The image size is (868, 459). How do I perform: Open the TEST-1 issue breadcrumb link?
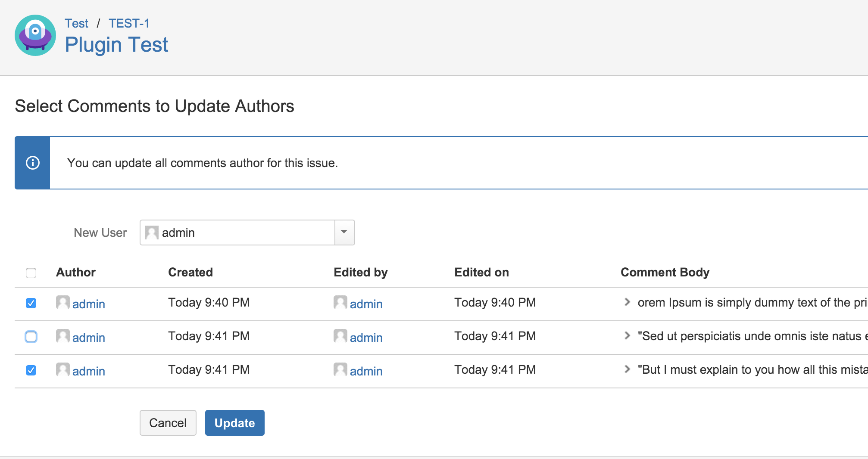tap(129, 23)
